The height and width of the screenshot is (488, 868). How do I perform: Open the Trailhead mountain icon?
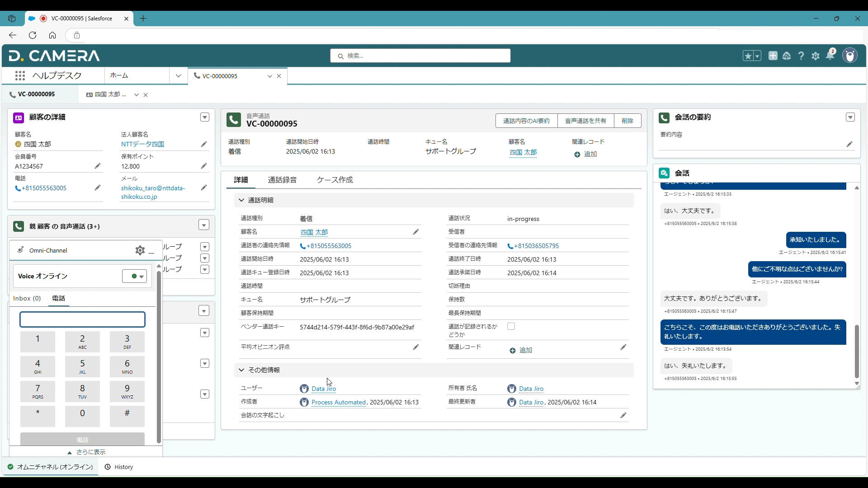[787, 56]
